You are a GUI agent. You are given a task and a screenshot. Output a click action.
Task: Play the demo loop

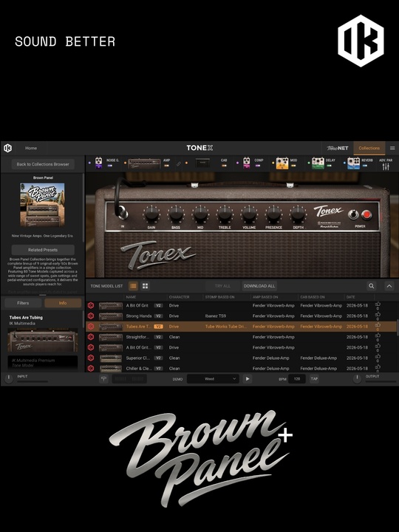(x=248, y=378)
